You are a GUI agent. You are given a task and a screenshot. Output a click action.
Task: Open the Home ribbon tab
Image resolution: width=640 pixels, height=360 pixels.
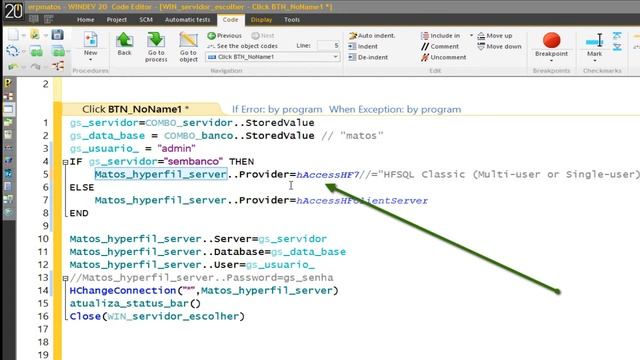click(x=85, y=20)
